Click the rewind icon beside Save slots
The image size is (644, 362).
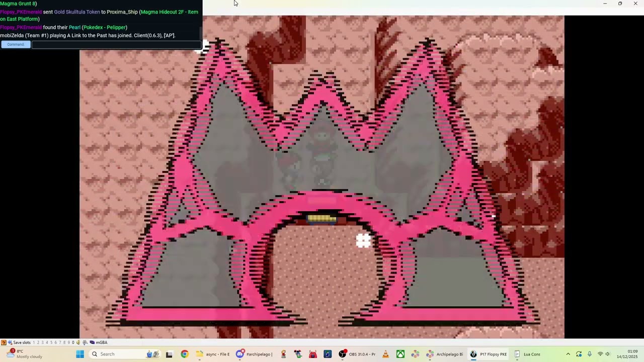pos(10,342)
